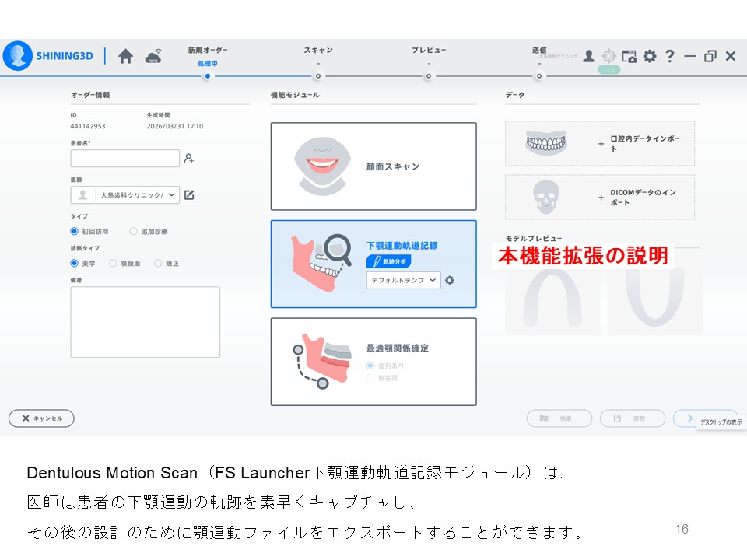
Task: Go to the Home screen icon
Action: [125, 57]
